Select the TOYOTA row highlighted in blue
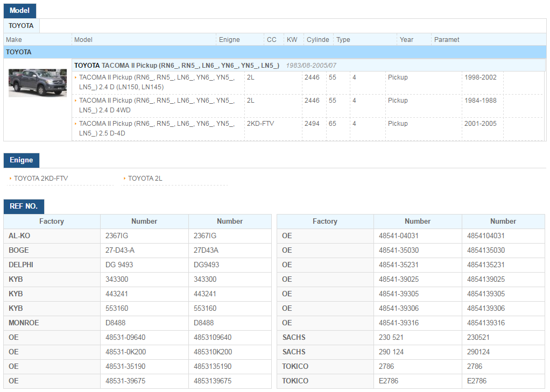Viewport: 550px width, 392px height. pos(275,52)
